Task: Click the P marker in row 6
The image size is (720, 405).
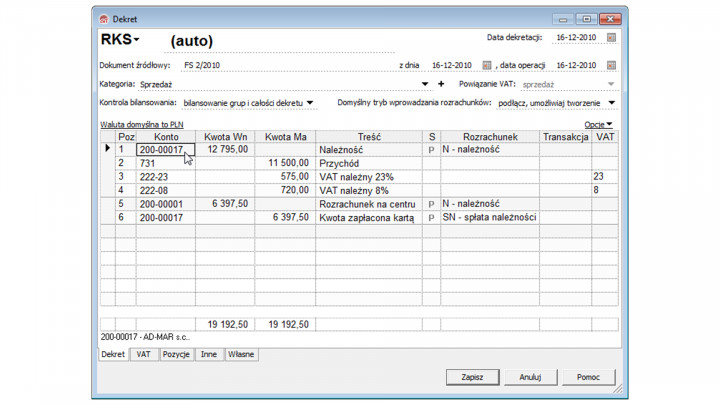Action: click(431, 217)
